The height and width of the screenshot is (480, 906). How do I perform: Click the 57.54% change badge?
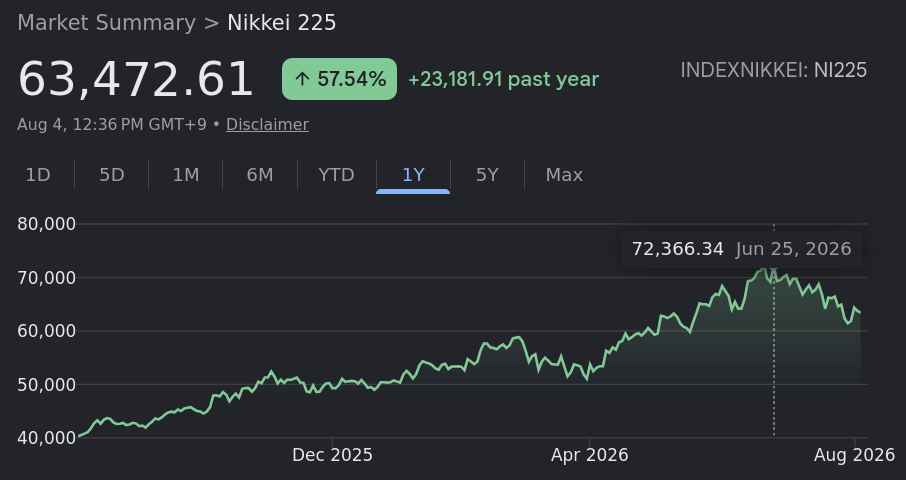[x=339, y=79]
